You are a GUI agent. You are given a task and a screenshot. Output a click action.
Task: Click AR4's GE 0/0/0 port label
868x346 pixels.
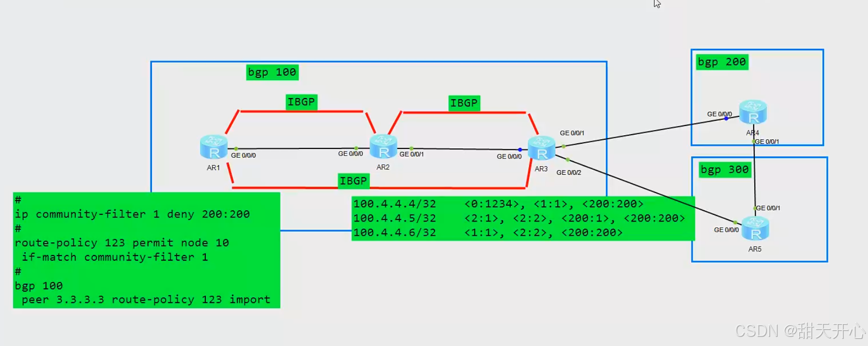point(720,114)
